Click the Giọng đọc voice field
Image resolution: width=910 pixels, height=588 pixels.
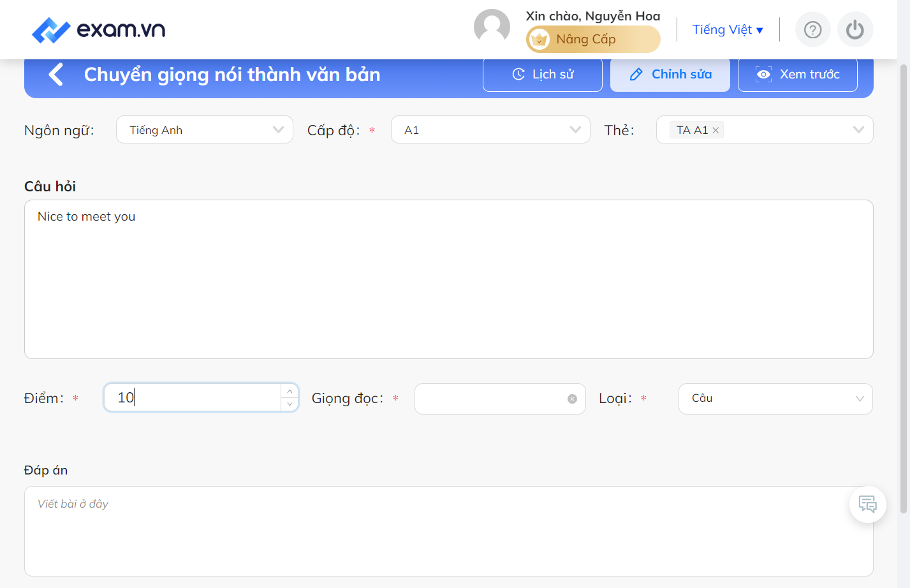500,399
